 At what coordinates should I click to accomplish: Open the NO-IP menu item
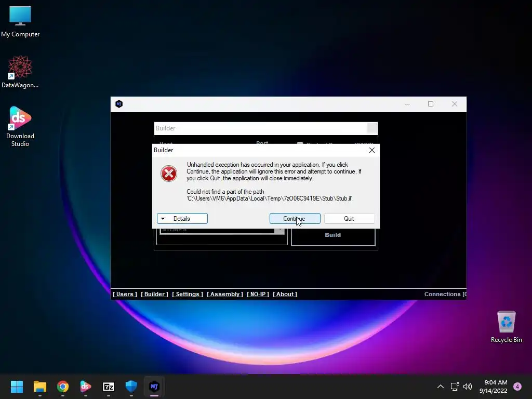[258, 294]
